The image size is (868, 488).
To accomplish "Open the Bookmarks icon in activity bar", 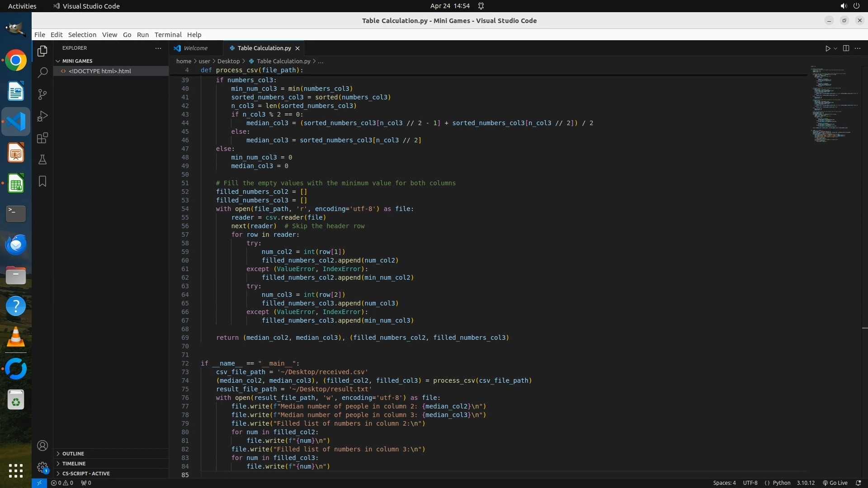I will tap(42, 181).
